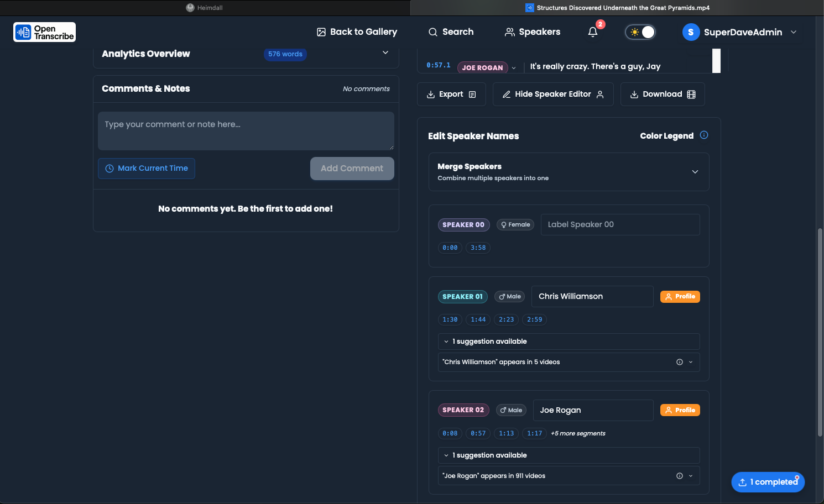Toggle the Female gender tag for Speaker 00

point(515,225)
